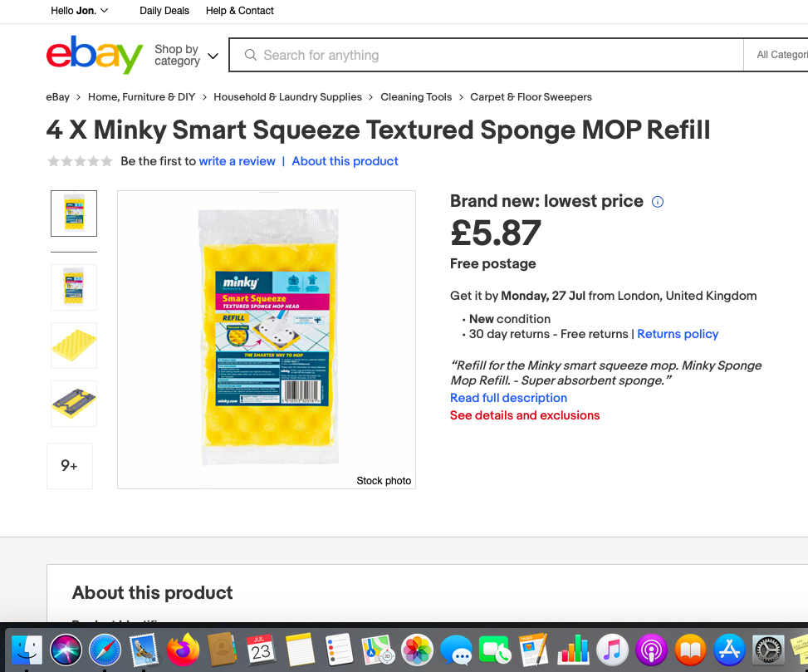
Task: Open the Hello Jon account dropdown
Action: [x=79, y=11]
